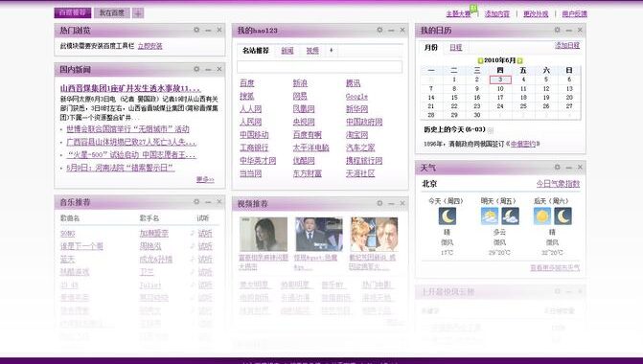643x364 pixels.
Task: Open 百度 site link
Action: pyautogui.click(x=247, y=83)
